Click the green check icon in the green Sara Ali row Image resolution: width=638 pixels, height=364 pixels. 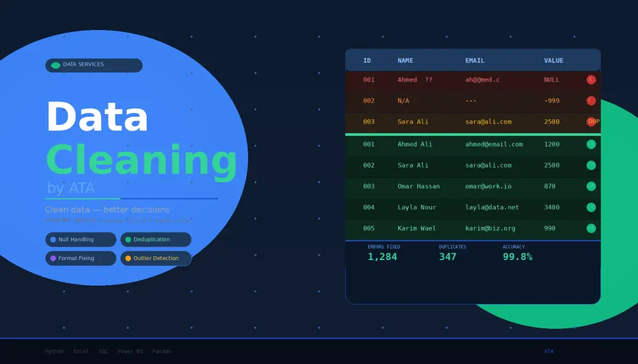(591, 165)
